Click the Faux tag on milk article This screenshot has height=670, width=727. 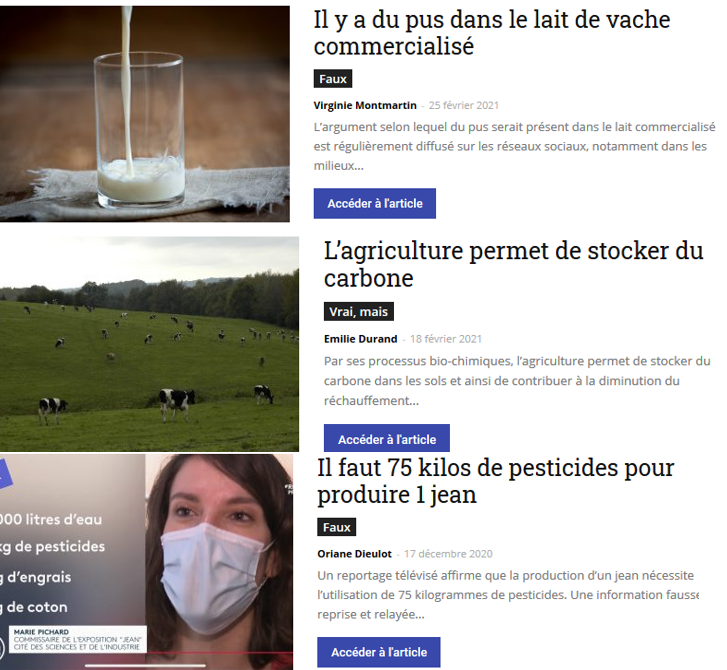(333, 79)
